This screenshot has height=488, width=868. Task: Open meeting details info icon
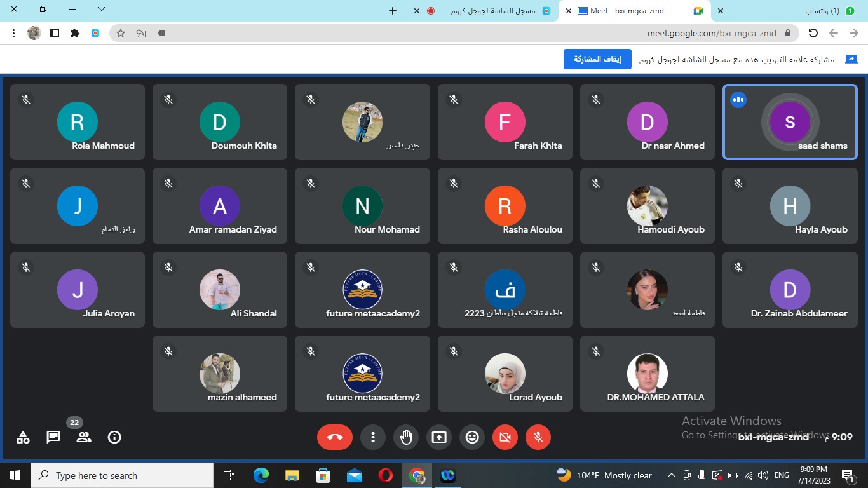[114, 437]
